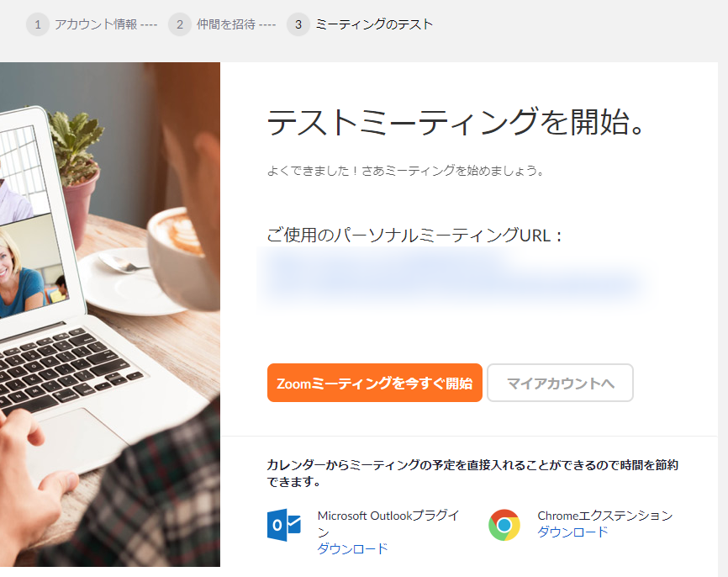Go to マイアカウントへ button
728x577 pixels.
(x=560, y=383)
